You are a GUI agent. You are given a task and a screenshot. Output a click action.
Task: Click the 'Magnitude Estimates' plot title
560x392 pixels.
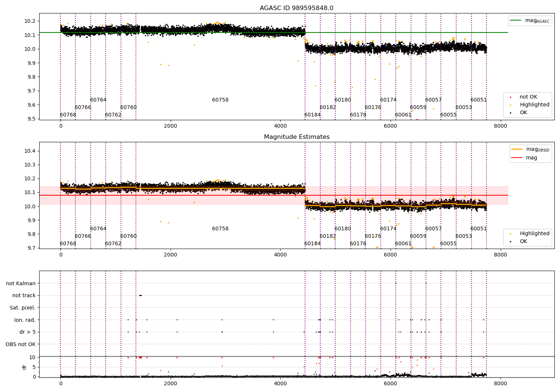(x=296, y=137)
